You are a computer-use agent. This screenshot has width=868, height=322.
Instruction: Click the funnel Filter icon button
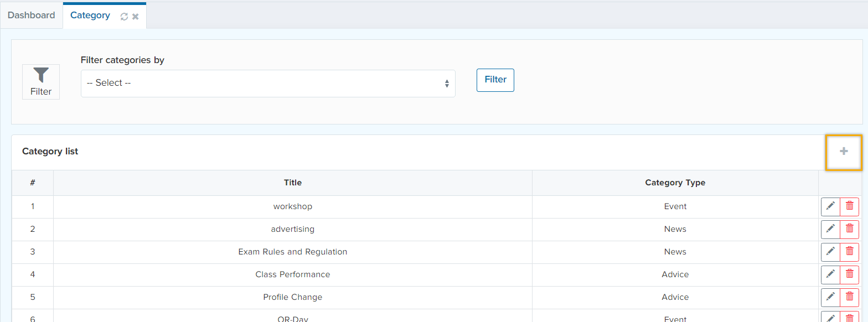tap(41, 82)
